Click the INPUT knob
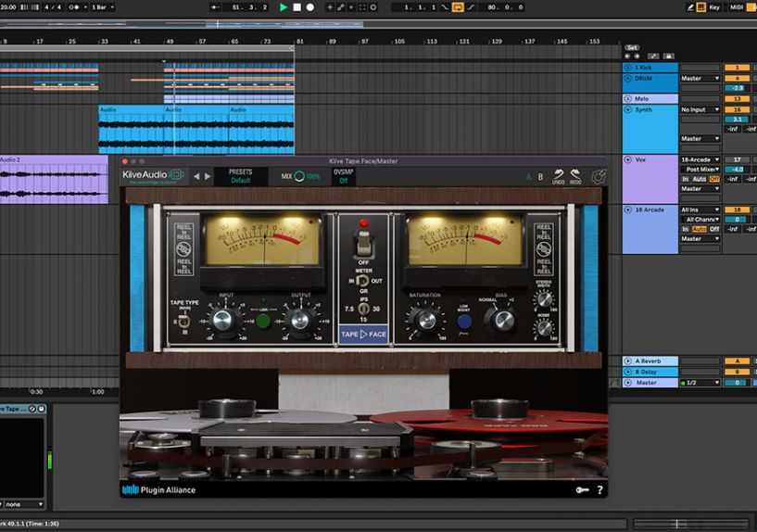Viewport: 757px width, 532px height. pos(223,320)
